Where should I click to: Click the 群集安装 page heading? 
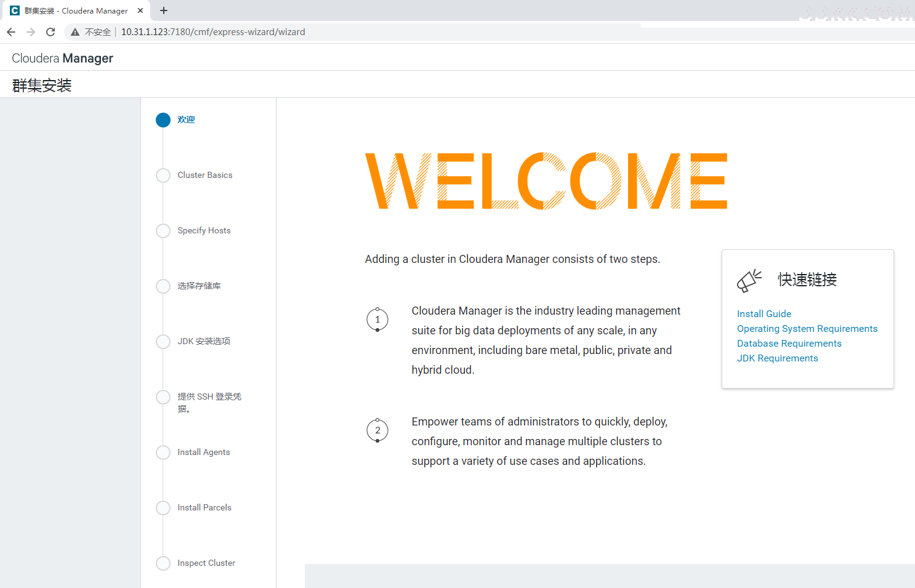42,86
